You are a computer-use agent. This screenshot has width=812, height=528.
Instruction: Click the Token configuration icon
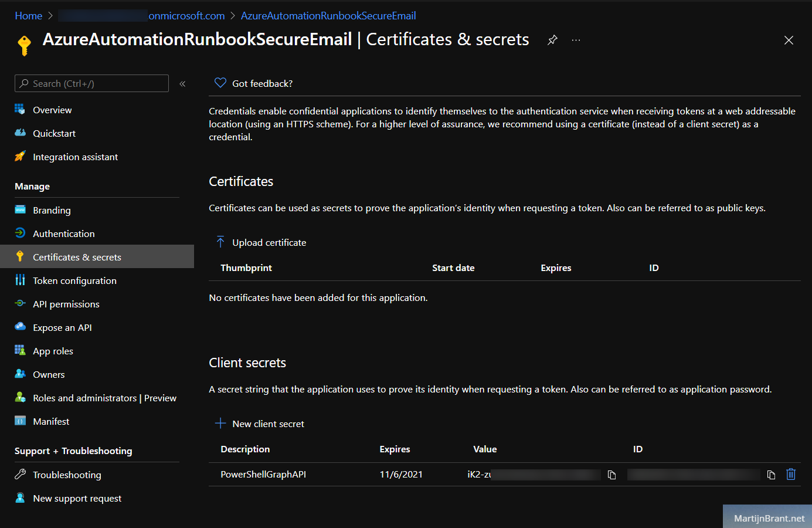[x=20, y=280]
